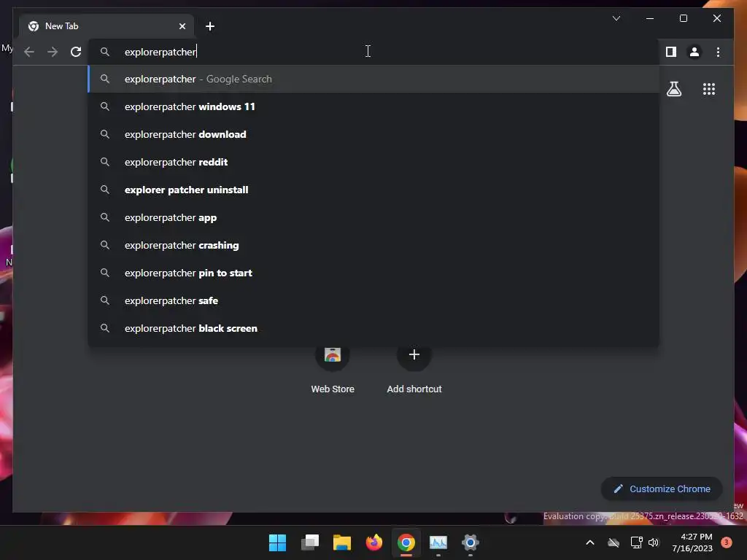Open File Explorer from the taskbar
The width and height of the screenshot is (747, 560).
pos(341,542)
